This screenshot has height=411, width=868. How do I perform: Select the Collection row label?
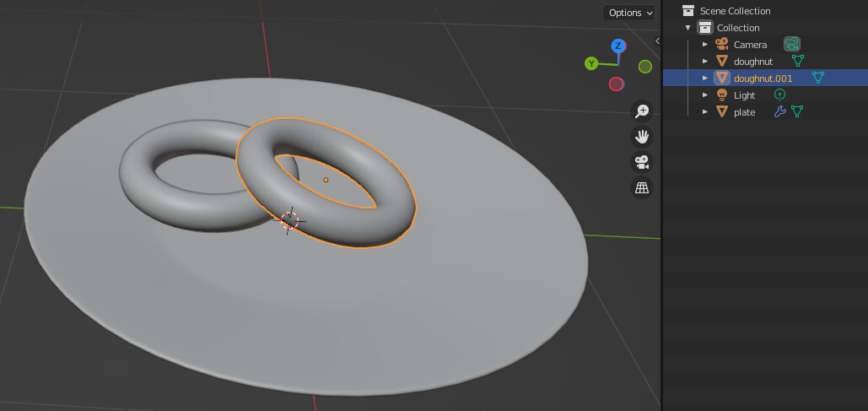click(x=738, y=28)
